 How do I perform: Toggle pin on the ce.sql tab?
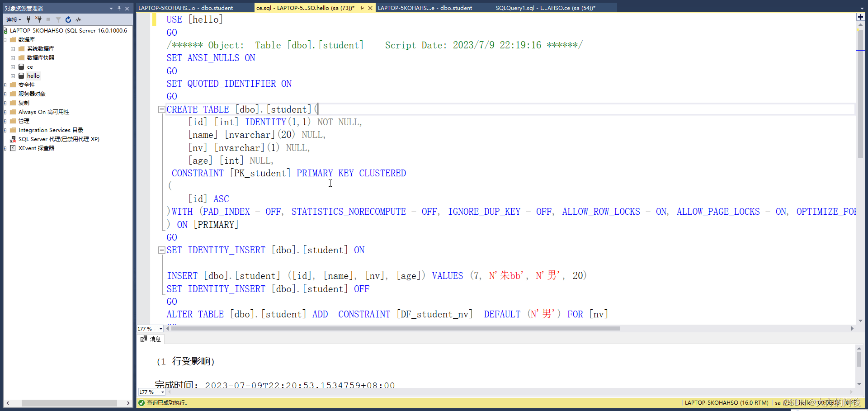(x=362, y=8)
